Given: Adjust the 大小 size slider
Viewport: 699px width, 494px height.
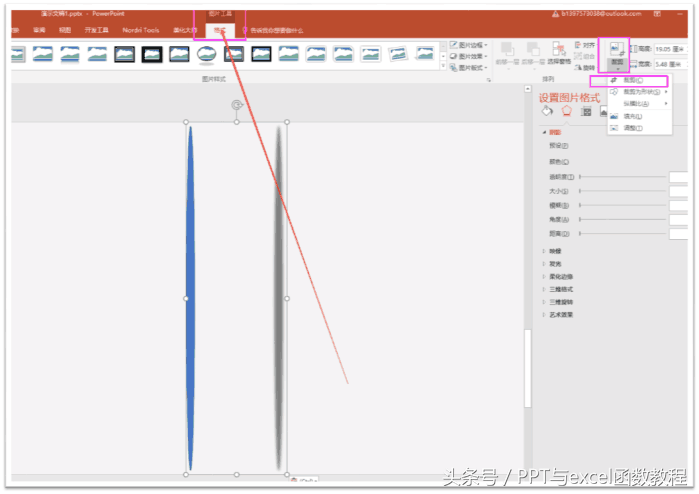Looking at the screenshot, I should click(622, 191).
